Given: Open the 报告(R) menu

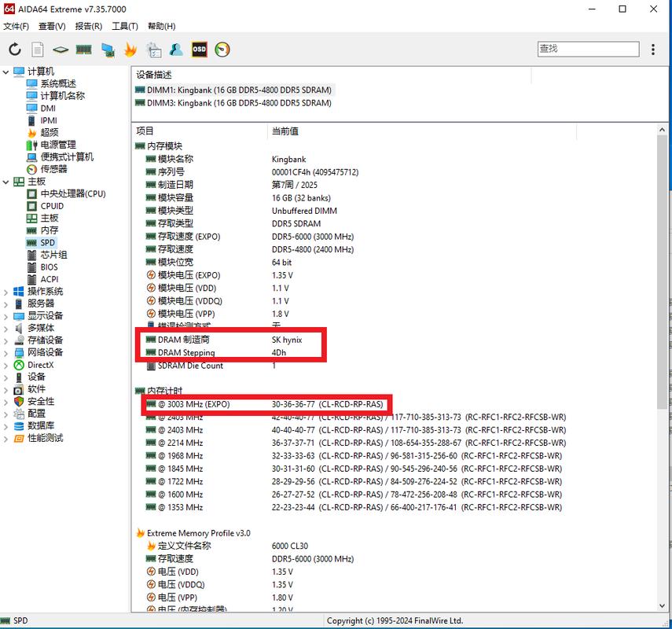Looking at the screenshot, I should coord(89,26).
